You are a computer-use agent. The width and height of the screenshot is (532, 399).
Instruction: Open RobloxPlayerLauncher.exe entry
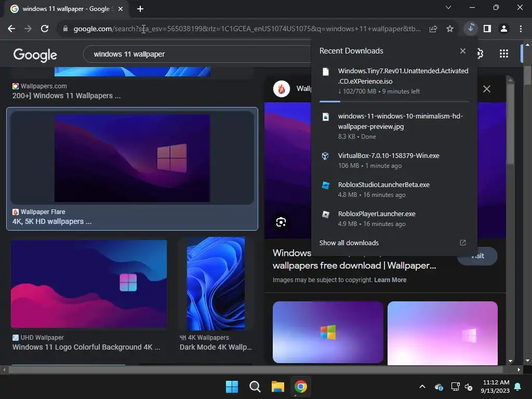click(x=394, y=219)
